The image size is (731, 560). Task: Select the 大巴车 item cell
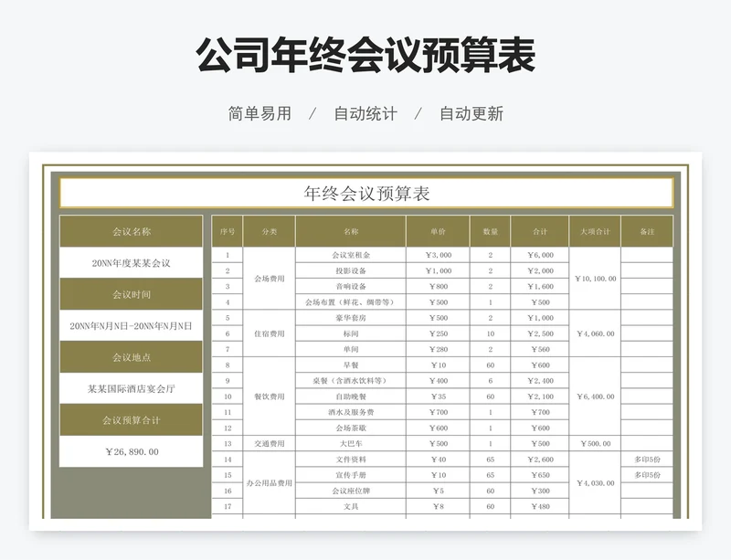coord(351,443)
